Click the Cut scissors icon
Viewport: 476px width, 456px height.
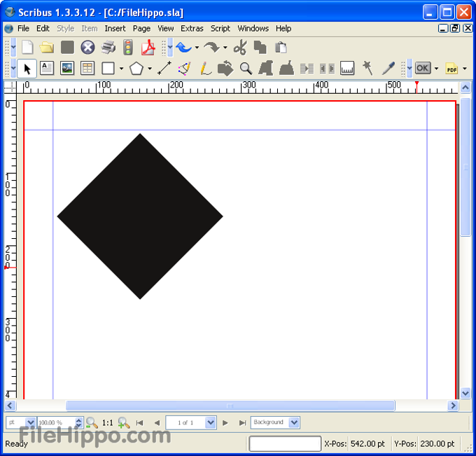[240, 48]
